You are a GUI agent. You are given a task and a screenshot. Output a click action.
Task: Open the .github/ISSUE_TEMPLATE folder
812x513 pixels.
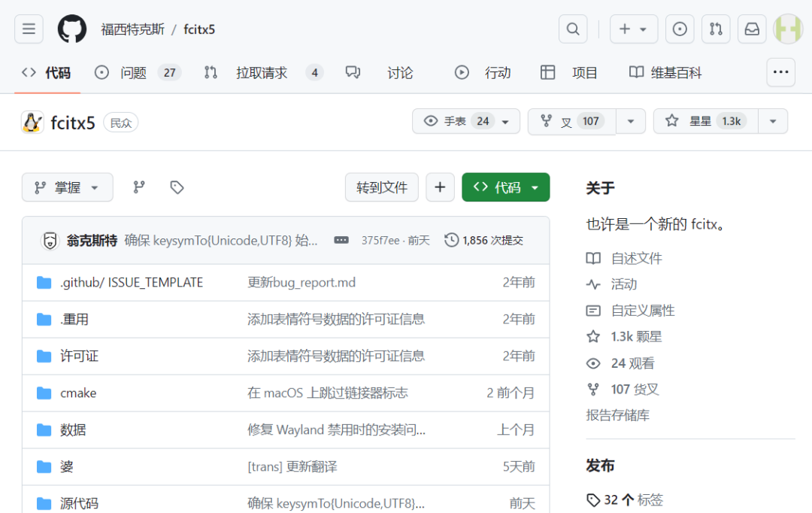132,282
